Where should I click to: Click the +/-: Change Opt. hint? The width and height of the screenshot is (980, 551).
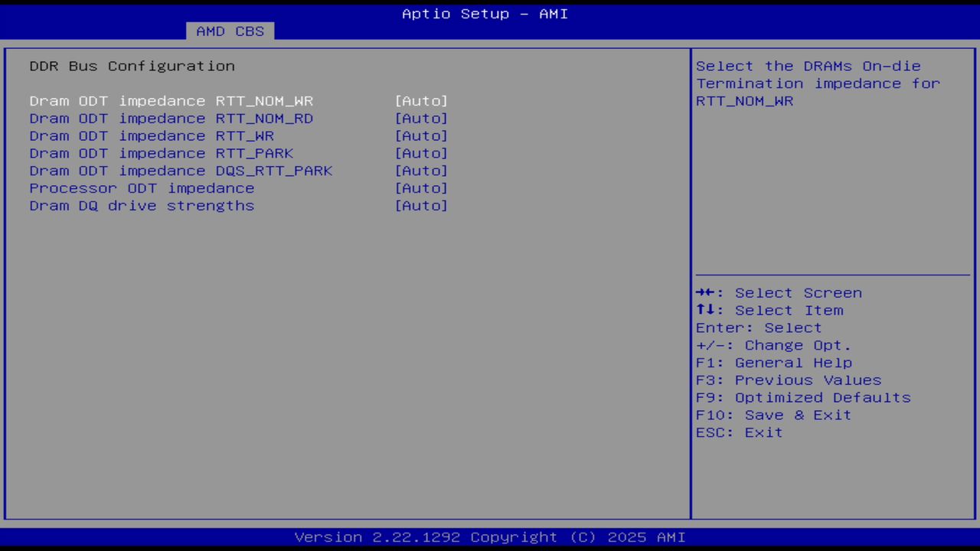click(773, 346)
